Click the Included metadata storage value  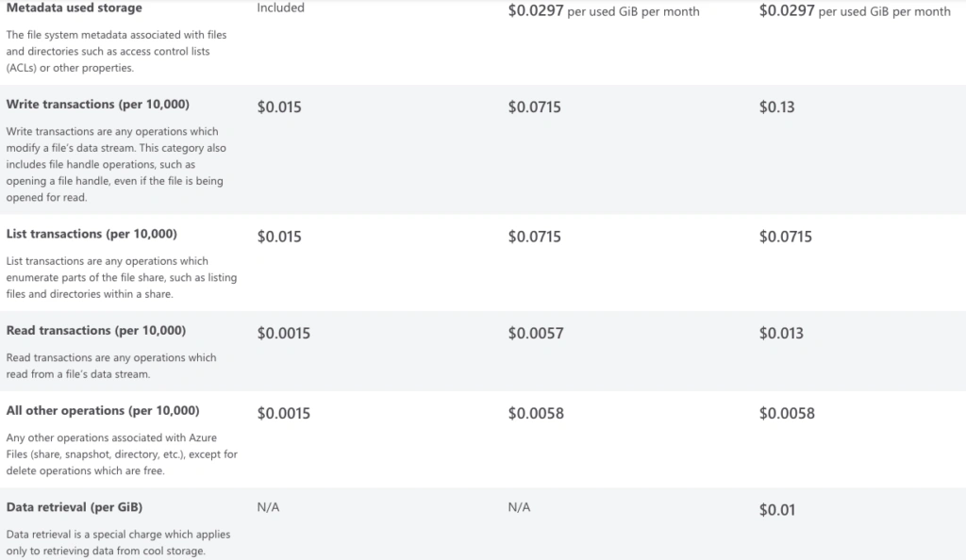(x=280, y=8)
